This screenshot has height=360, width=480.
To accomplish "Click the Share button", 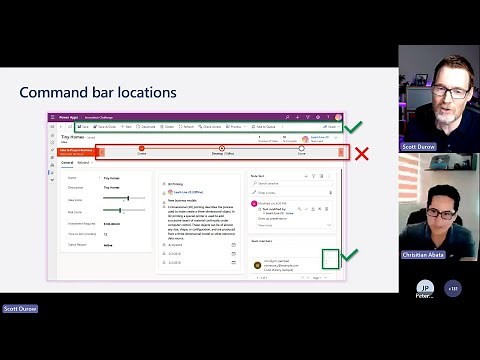I will pos(329,127).
